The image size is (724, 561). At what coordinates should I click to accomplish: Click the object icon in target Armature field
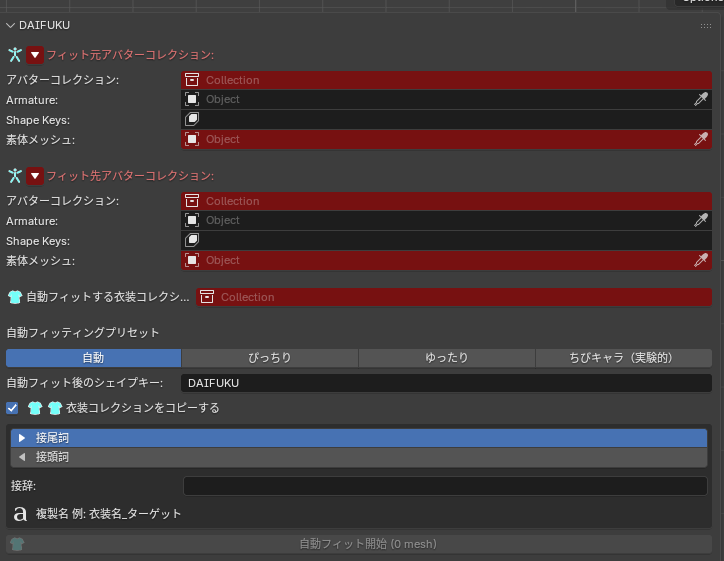pos(192,220)
